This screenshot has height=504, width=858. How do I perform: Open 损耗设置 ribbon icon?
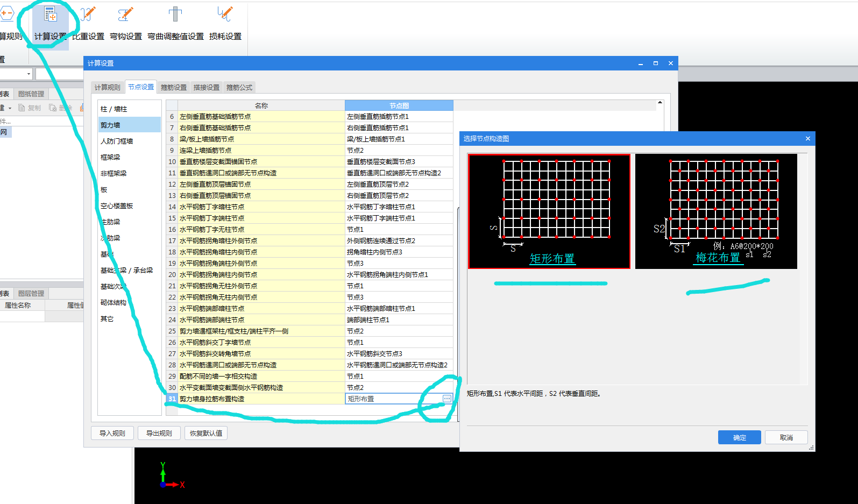tap(225, 24)
